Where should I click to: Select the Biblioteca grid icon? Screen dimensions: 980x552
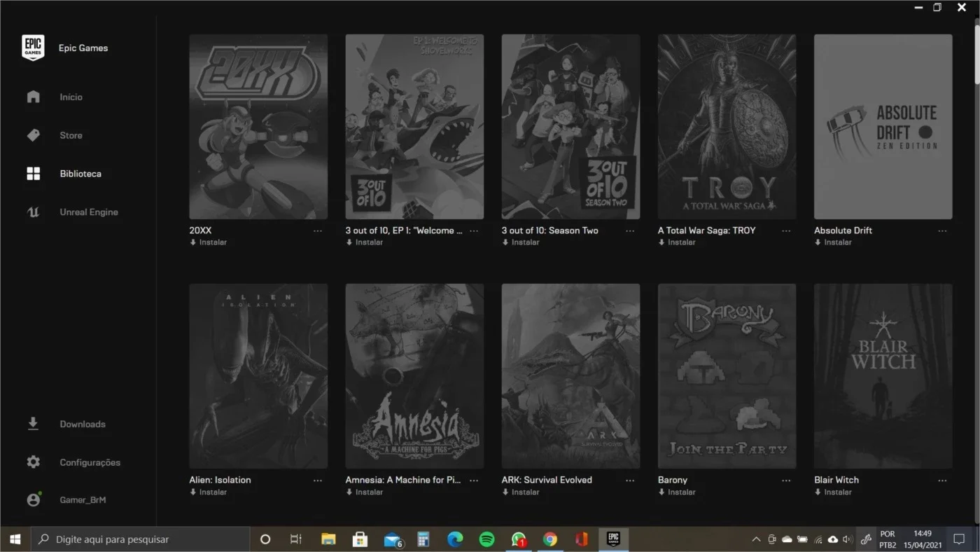tap(33, 174)
